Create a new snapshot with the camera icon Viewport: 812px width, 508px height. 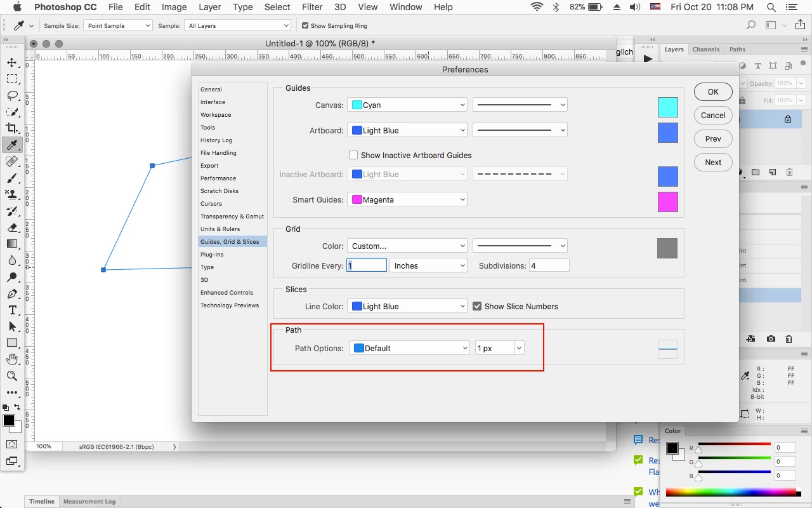pyautogui.click(x=771, y=340)
